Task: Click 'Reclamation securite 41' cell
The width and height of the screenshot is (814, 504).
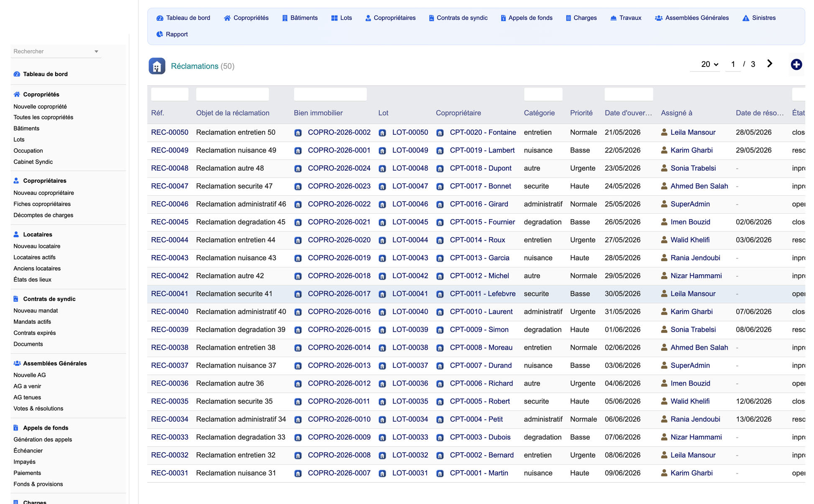Action: pyautogui.click(x=234, y=294)
